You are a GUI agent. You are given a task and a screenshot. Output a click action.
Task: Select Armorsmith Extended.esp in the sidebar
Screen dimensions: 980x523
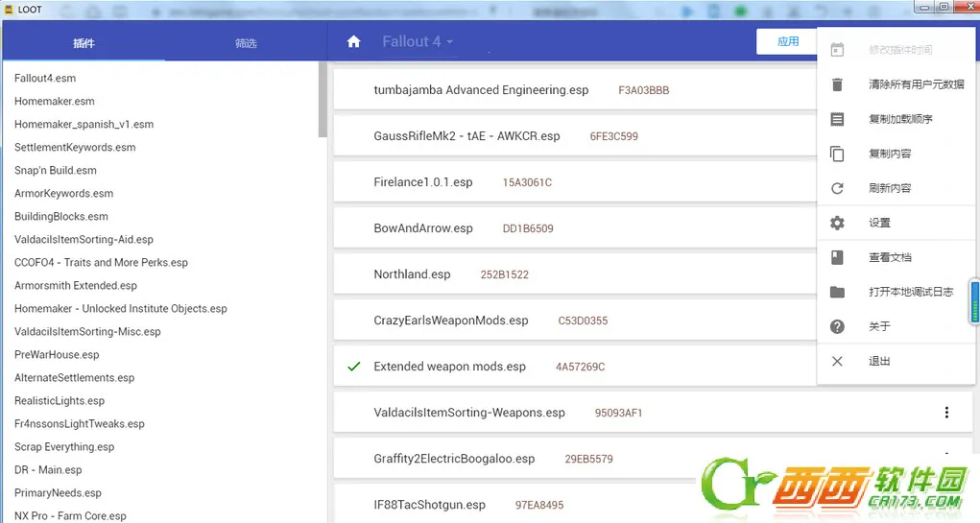tap(76, 286)
